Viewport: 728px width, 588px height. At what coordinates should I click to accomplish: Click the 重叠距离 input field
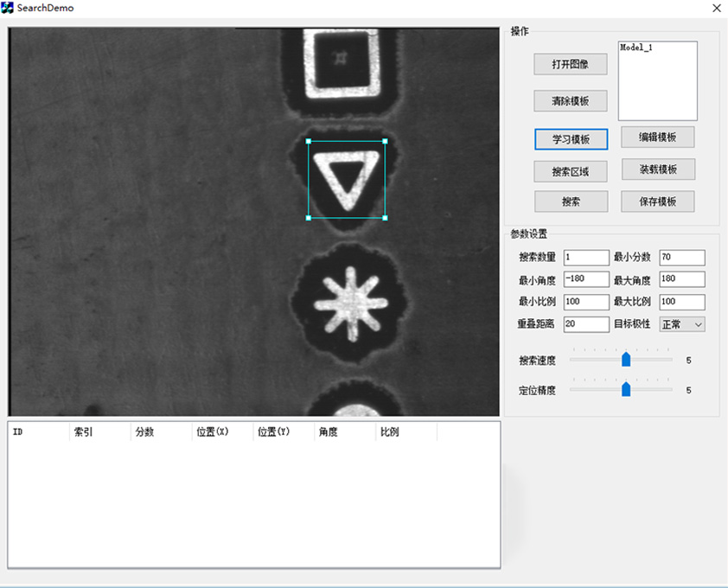click(x=586, y=324)
